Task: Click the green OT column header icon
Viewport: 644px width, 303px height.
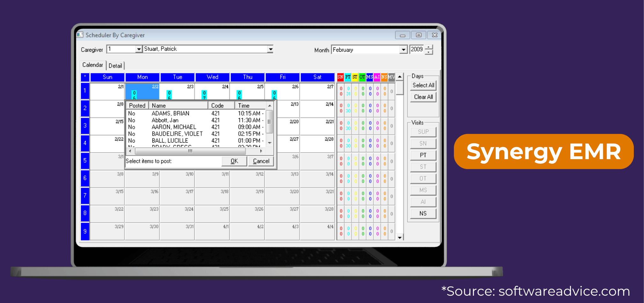Action: (x=362, y=77)
